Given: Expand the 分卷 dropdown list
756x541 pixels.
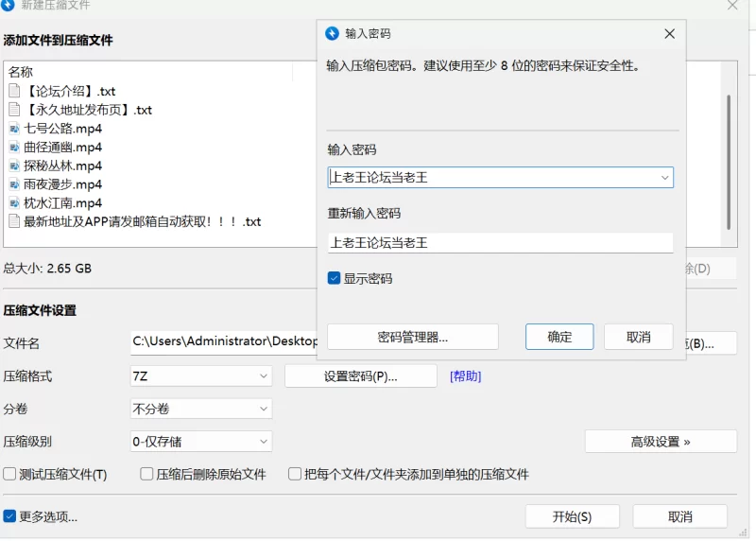Looking at the screenshot, I should coord(201,409).
